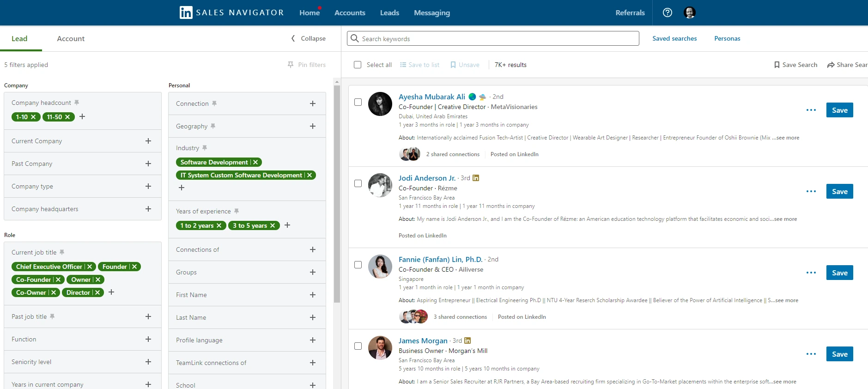Open Jodi Anderson Jr.'s profile name link
Image resolution: width=868 pixels, height=389 pixels.
pos(427,178)
